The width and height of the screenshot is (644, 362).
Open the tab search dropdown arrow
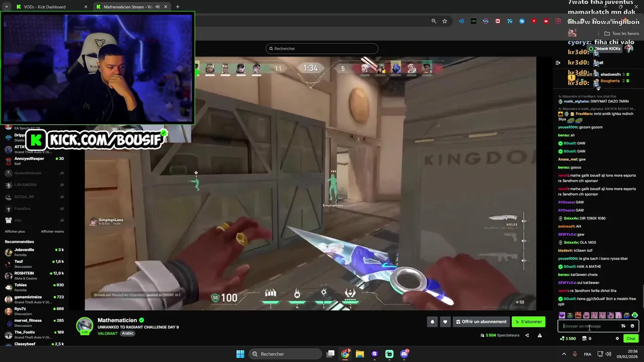pos(6,7)
